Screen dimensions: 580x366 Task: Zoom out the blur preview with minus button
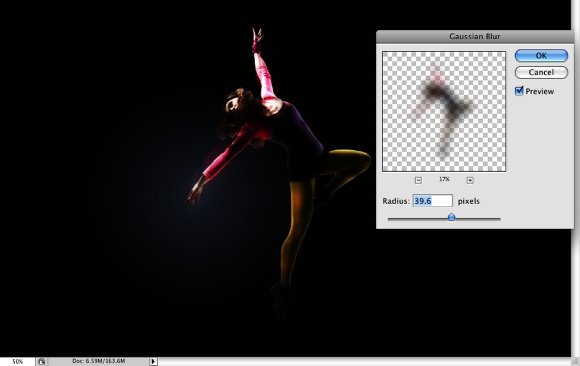click(x=418, y=180)
